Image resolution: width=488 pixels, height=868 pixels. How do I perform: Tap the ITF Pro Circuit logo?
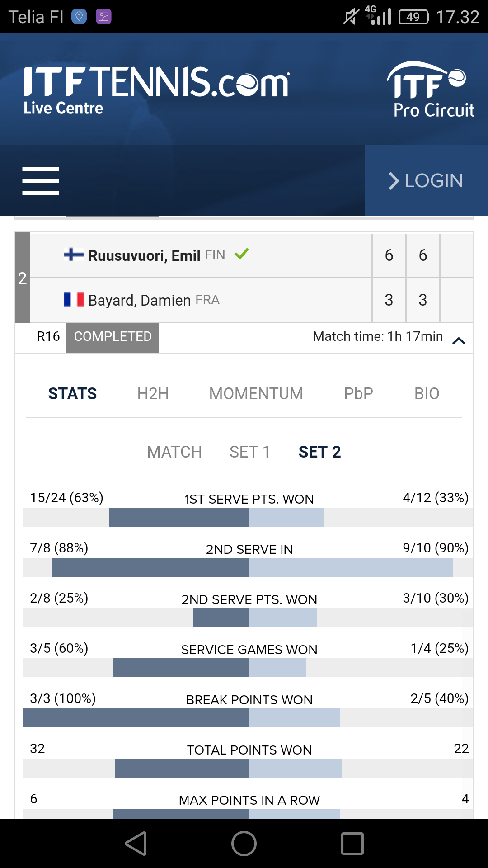[x=430, y=90]
